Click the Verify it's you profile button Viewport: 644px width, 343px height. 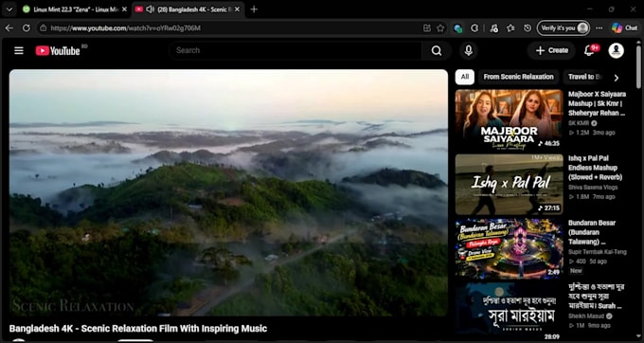[563, 27]
